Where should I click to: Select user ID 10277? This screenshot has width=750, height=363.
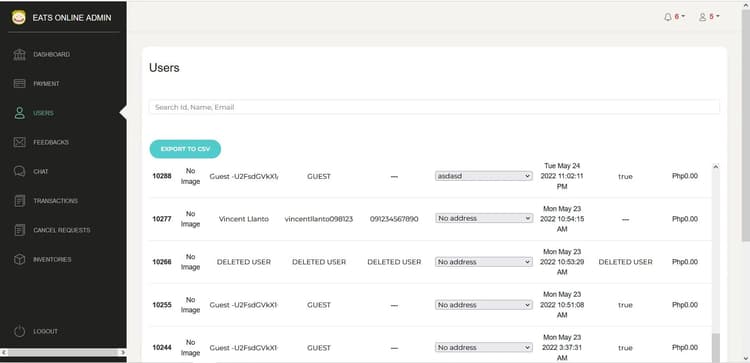[x=162, y=219]
